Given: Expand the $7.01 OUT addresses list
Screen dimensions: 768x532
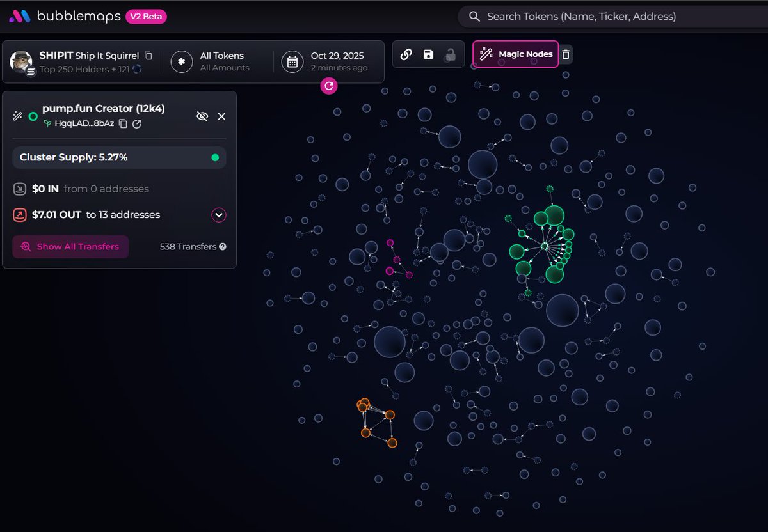Looking at the screenshot, I should [x=219, y=215].
